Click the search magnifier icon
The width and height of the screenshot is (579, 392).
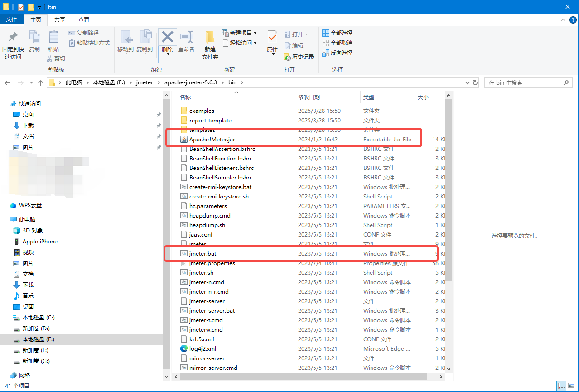pos(566,83)
